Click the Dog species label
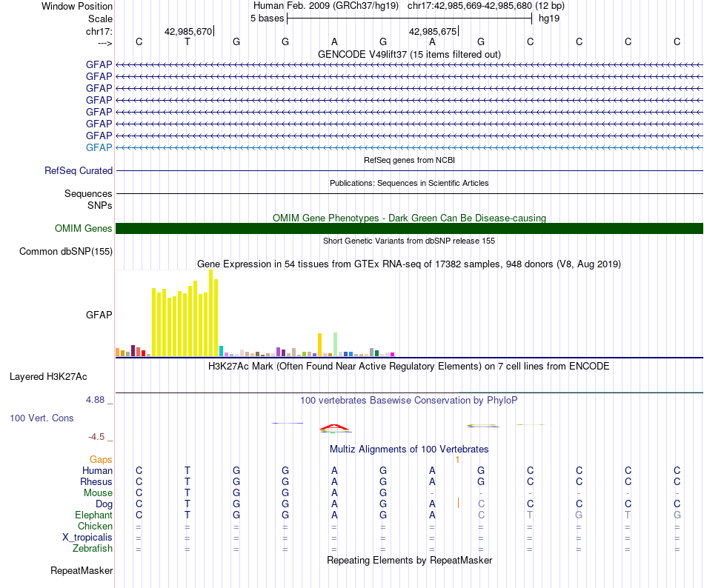Image resolution: width=704 pixels, height=588 pixels. [104, 504]
